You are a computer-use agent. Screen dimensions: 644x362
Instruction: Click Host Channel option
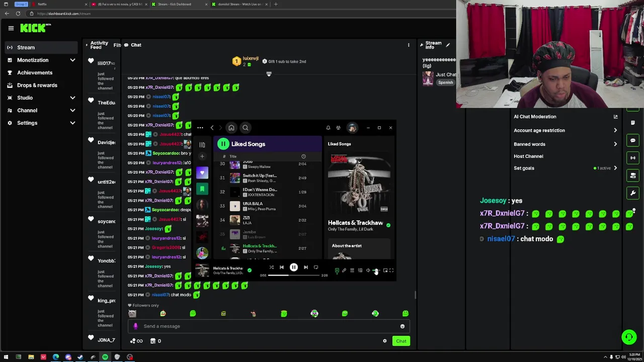pos(528,156)
